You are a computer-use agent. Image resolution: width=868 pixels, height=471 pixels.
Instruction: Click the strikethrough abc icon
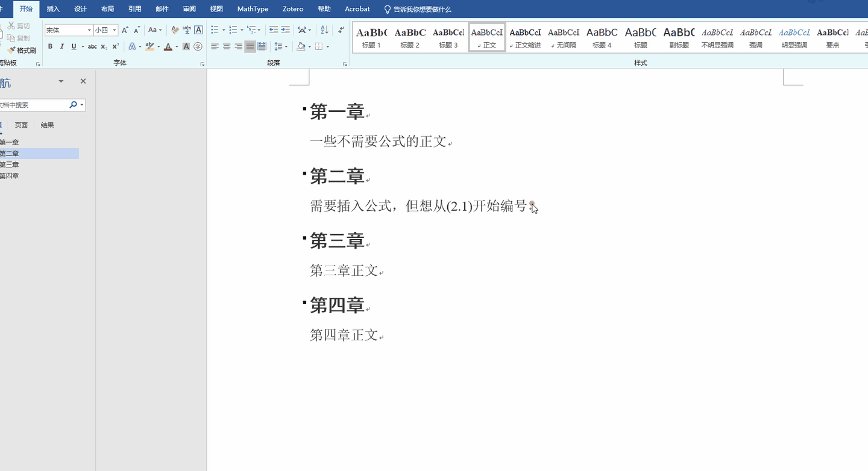pyautogui.click(x=92, y=46)
